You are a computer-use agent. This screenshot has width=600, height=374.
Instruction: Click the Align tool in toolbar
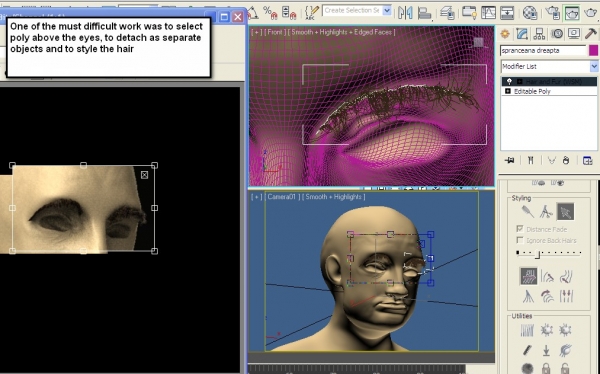click(x=424, y=12)
